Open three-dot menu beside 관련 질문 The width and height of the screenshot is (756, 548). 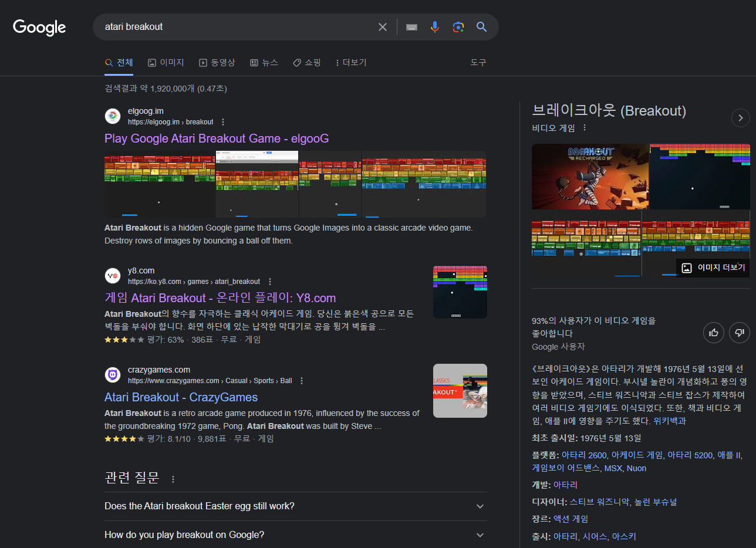[x=173, y=479]
